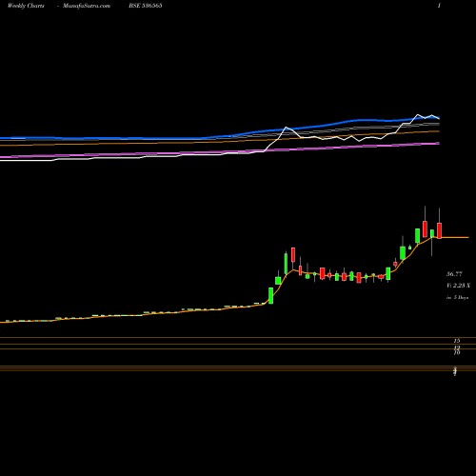Click the tallest red candle near the chart's right edge
476x476 pixels.
[x=425, y=229]
